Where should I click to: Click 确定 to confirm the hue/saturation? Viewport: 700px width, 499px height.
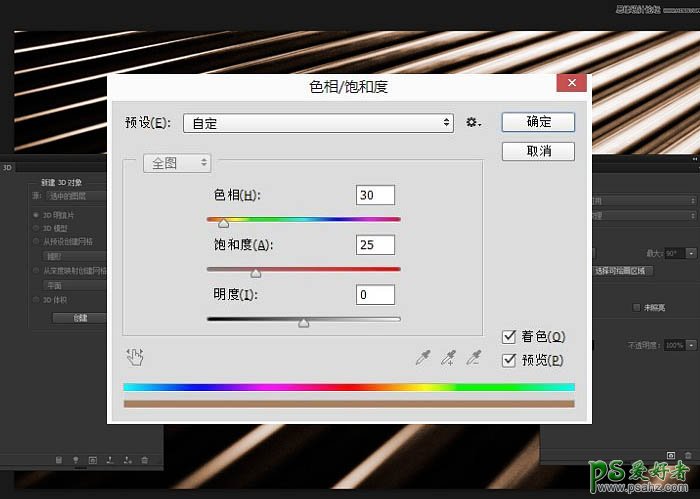538,121
